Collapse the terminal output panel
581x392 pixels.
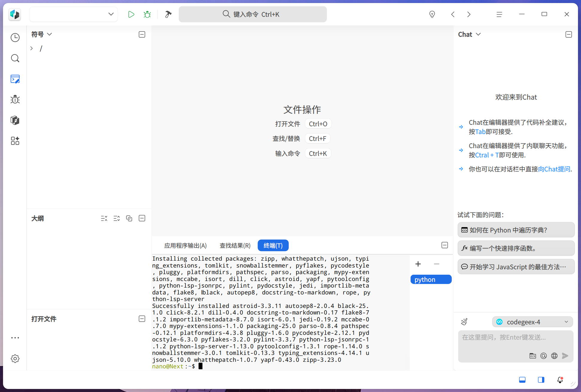coord(445,245)
